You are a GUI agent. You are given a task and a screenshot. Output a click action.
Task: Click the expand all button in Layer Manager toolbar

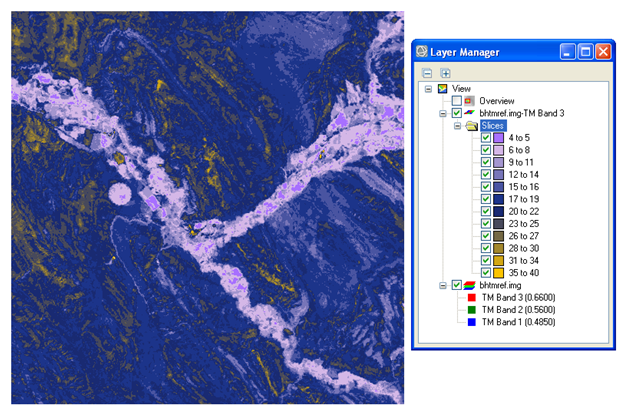[445, 73]
